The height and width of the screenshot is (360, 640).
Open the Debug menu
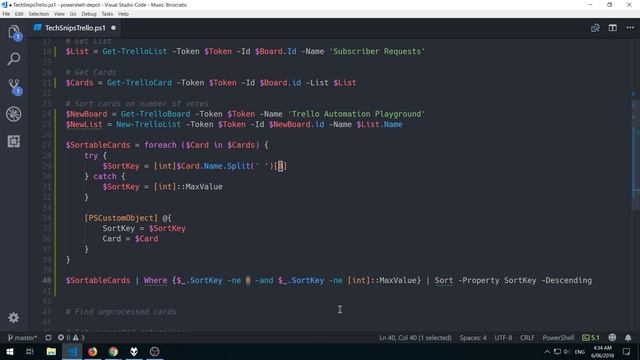point(89,14)
